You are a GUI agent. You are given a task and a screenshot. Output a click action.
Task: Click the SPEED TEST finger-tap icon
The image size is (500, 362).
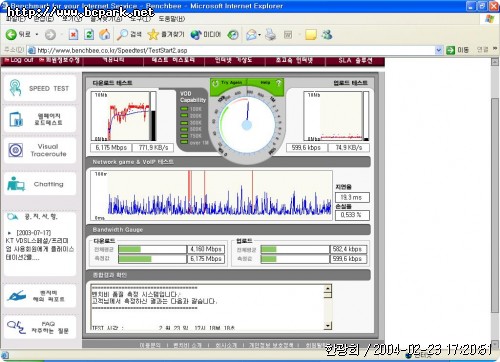point(15,88)
